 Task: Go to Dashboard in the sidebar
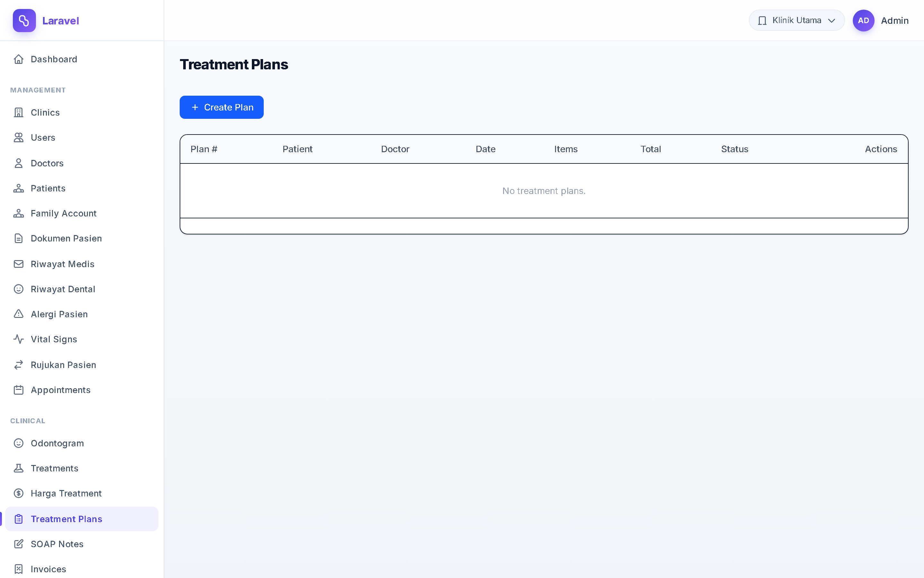coord(82,59)
